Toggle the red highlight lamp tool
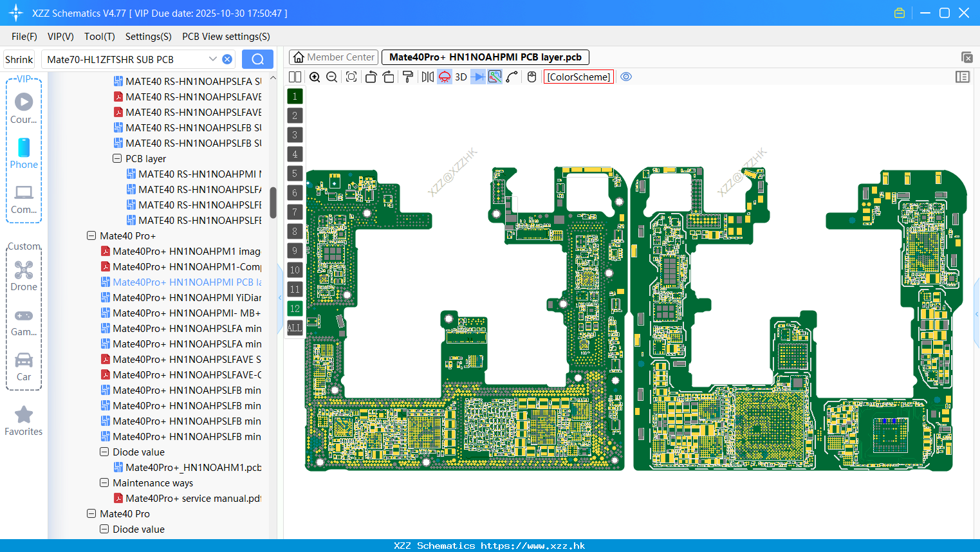The image size is (980, 552). [445, 77]
